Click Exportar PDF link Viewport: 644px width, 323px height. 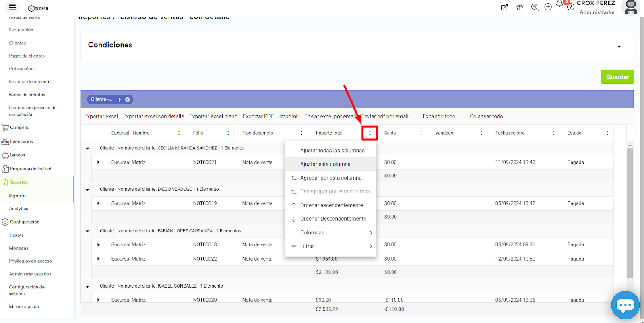click(x=258, y=116)
